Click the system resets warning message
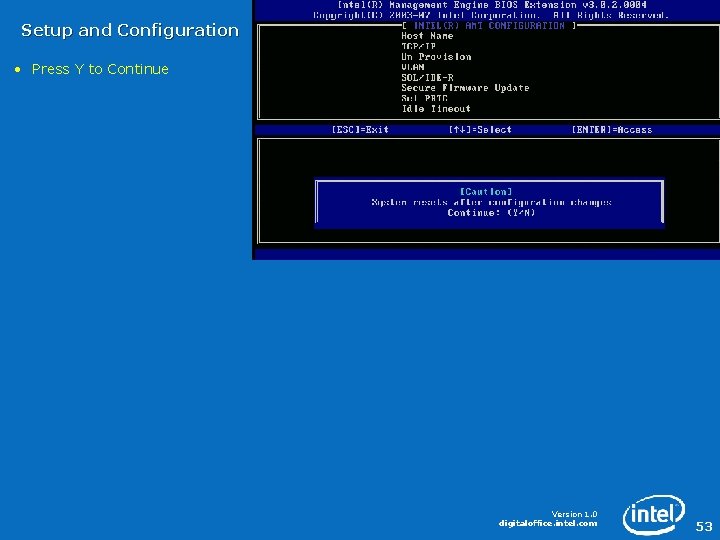Screen dimensions: 720x540 491,202
